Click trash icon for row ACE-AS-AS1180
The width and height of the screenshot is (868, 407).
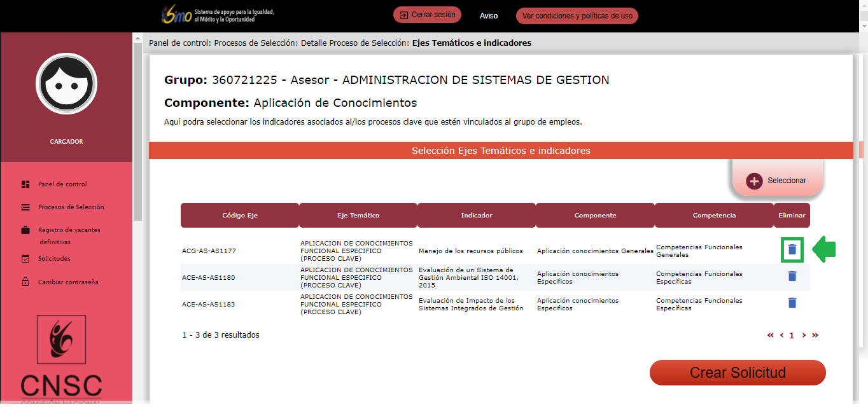[x=792, y=276]
